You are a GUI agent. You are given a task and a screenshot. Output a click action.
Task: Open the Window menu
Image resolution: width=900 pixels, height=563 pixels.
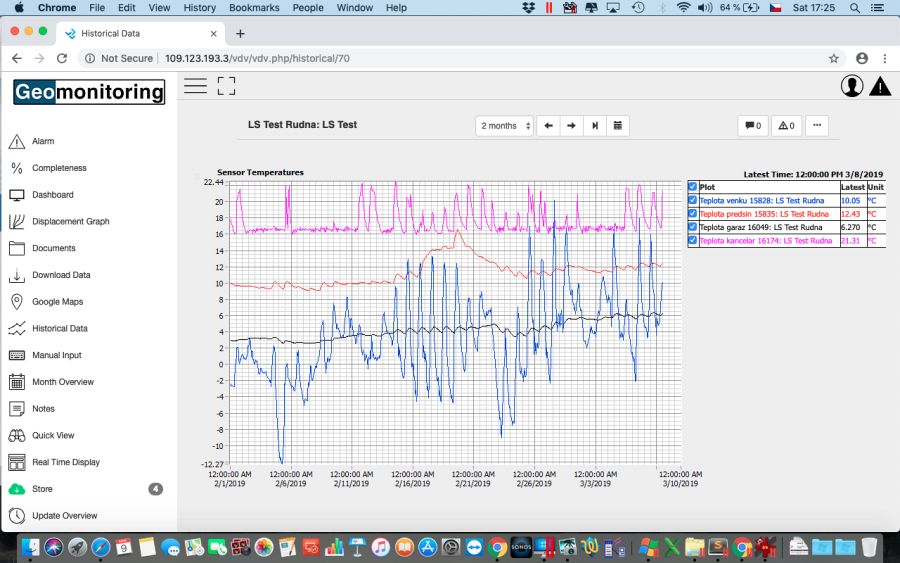coord(355,7)
